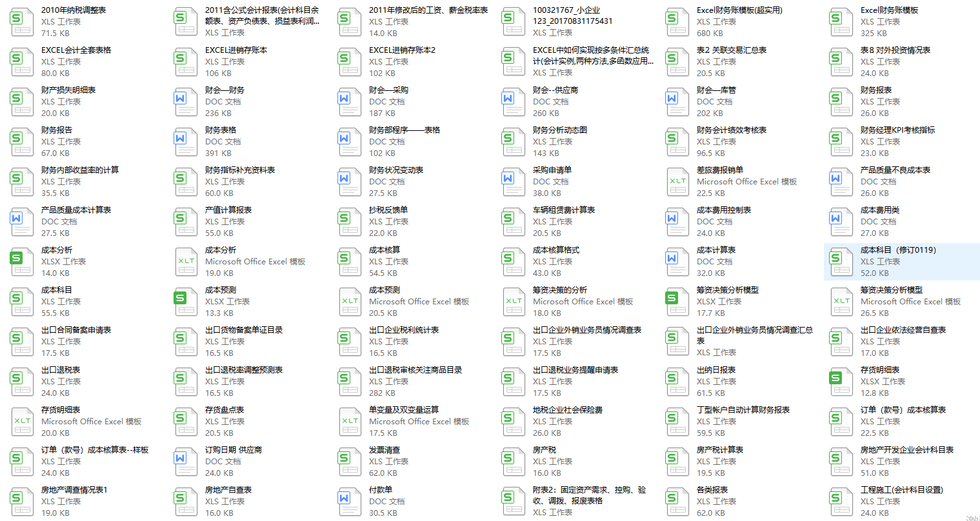Click the file name 出口退税业务提醒申请表
This screenshot has height=521, width=980.
(575, 370)
